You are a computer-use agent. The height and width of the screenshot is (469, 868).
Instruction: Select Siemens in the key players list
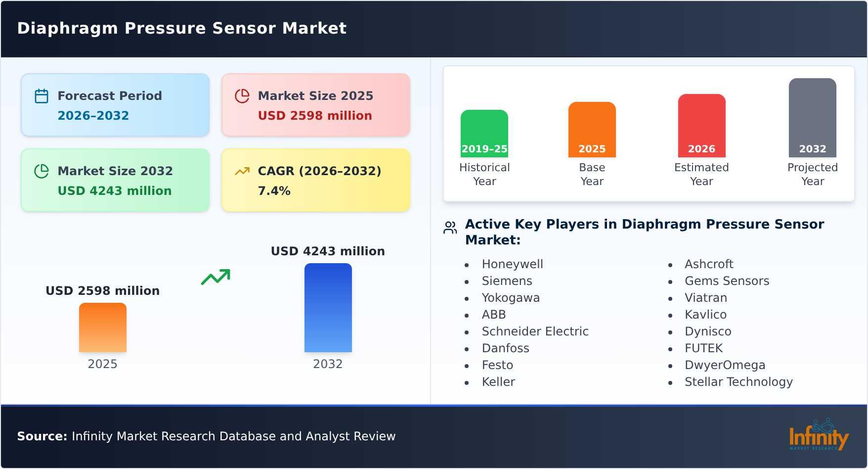coord(507,281)
